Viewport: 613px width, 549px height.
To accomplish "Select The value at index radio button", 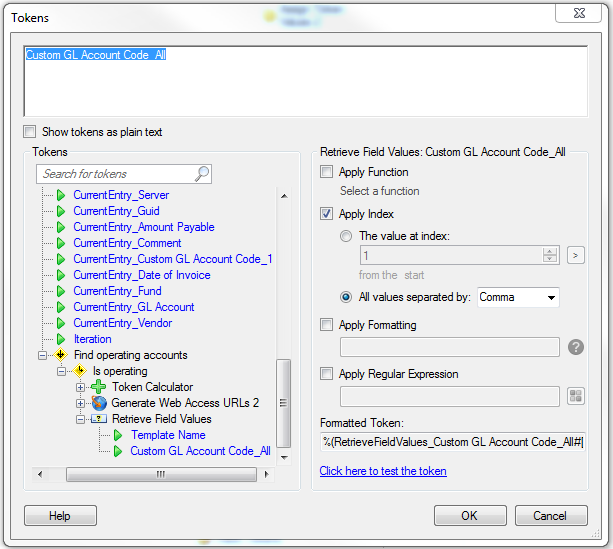I will pyautogui.click(x=346, y=236).
